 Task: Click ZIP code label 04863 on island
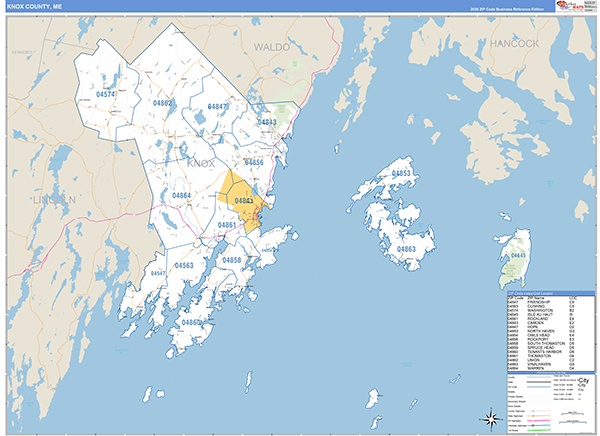pyautogui.click(x=406, y=249)
